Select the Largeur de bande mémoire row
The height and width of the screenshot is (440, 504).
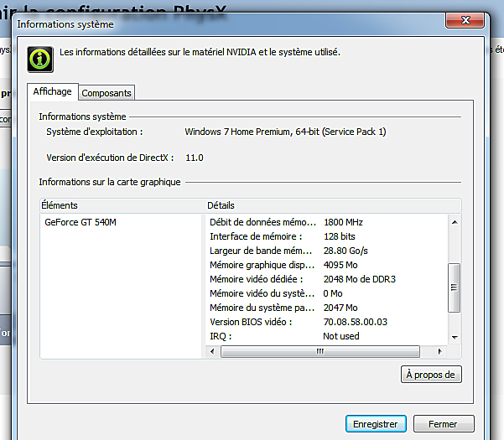tap(326, 251)
